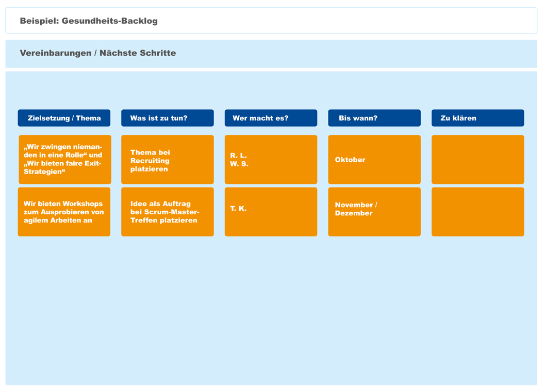Select the 'Zielsetzung / Thema' column header
This screenshot has height=392, width=545.
point(64,118)
